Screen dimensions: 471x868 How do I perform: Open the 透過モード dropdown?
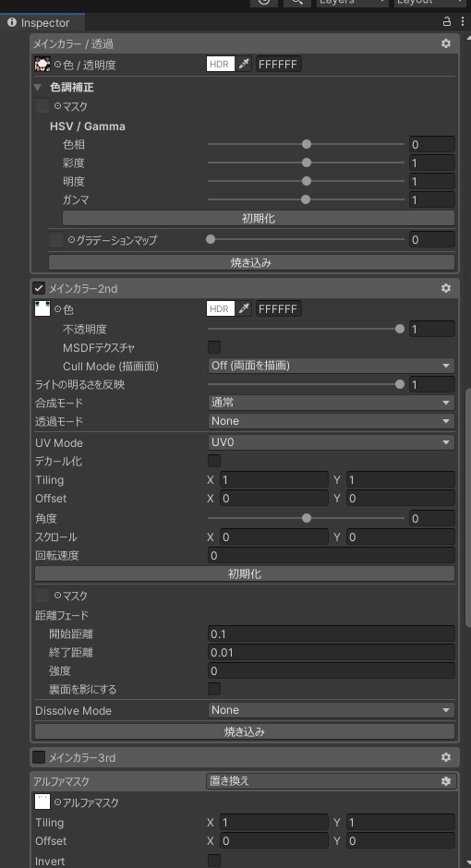[x=331, y=421]
